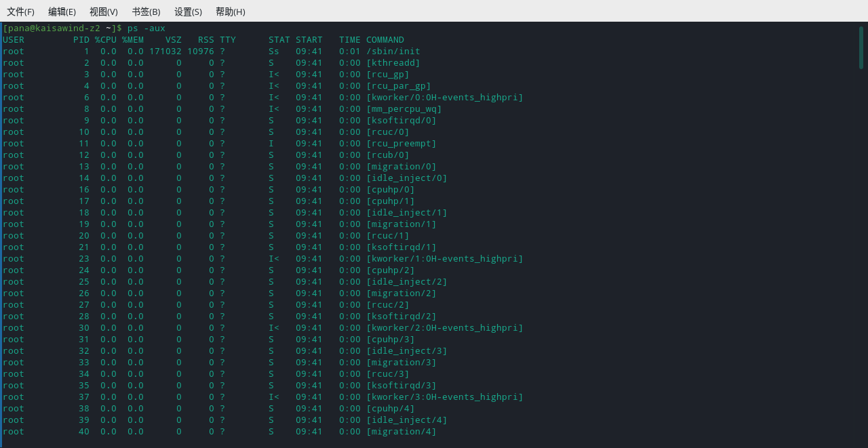Click the '[rcuc/3]' process name

click(388, 373)
